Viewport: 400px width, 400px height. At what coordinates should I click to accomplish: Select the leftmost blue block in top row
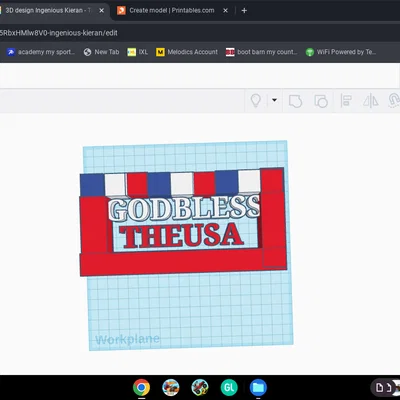(x=92, y=185)
